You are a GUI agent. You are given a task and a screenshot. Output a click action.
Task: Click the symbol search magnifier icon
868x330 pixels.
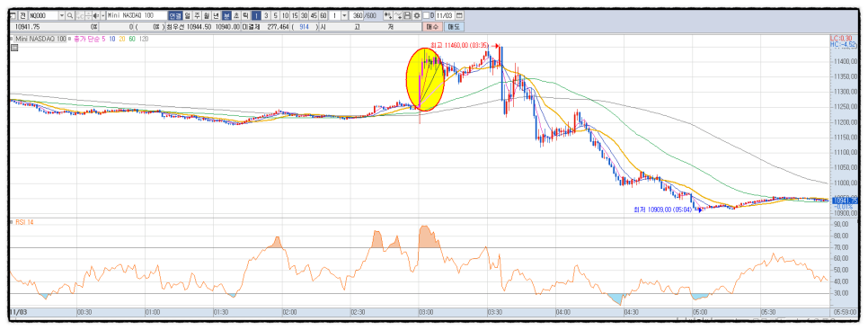(x=70, y=15)
